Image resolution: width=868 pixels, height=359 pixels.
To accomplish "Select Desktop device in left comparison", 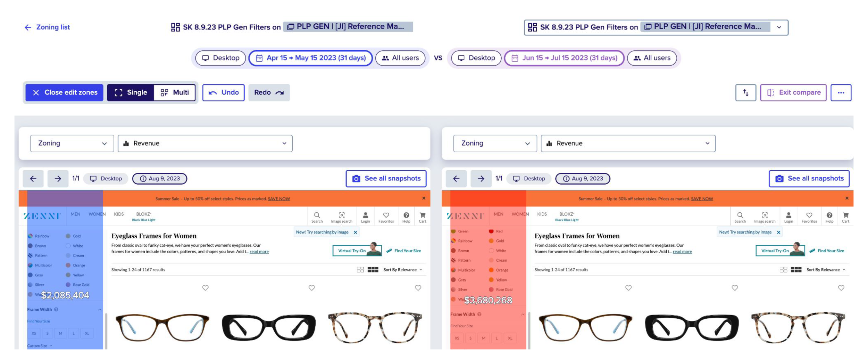I will [220, 58].
